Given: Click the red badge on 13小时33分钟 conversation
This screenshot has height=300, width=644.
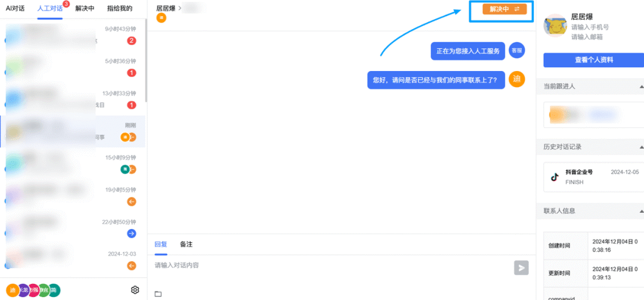Looking at the screenshot, I should click(131, 105).
